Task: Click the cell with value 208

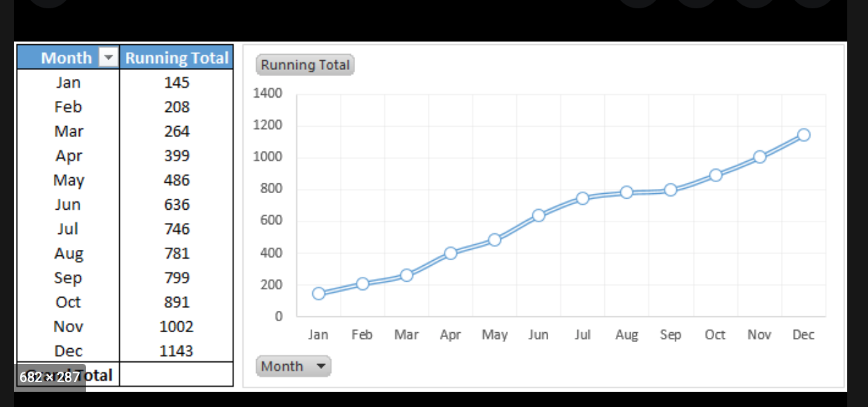Action: point(177,107)
